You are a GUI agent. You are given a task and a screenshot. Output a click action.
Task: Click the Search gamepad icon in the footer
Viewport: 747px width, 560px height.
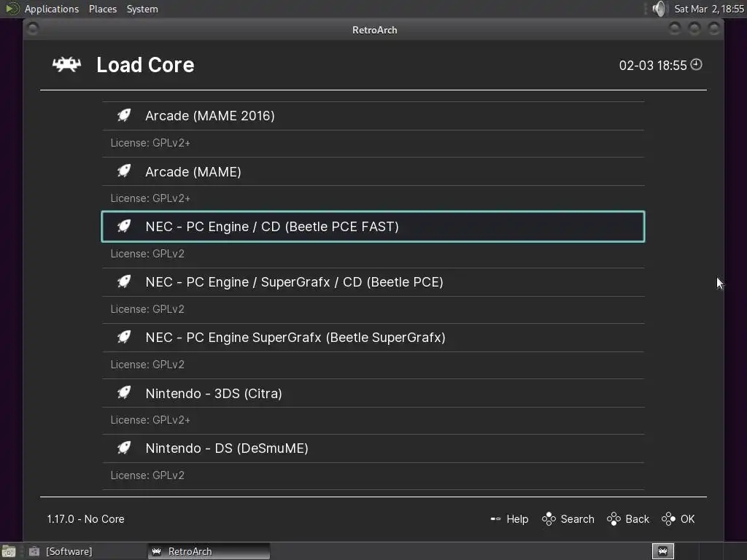tap(549, 518)
